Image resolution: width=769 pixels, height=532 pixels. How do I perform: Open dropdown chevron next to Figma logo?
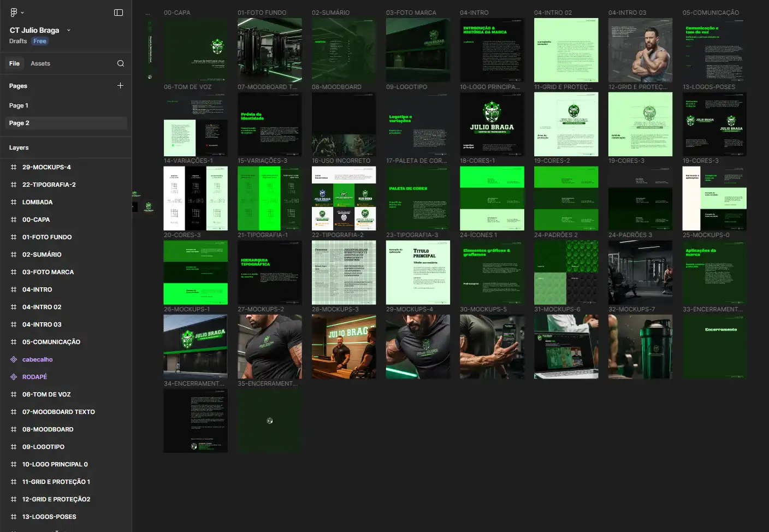(22, 13)
